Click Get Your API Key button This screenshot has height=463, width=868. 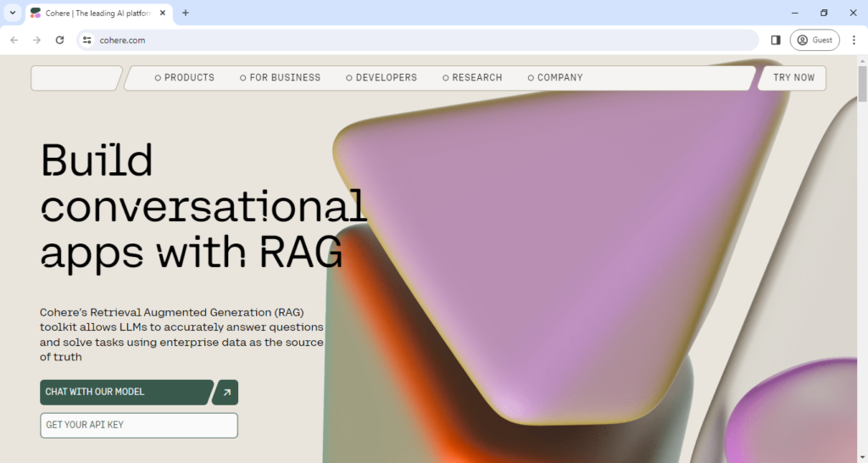[139, 425]
